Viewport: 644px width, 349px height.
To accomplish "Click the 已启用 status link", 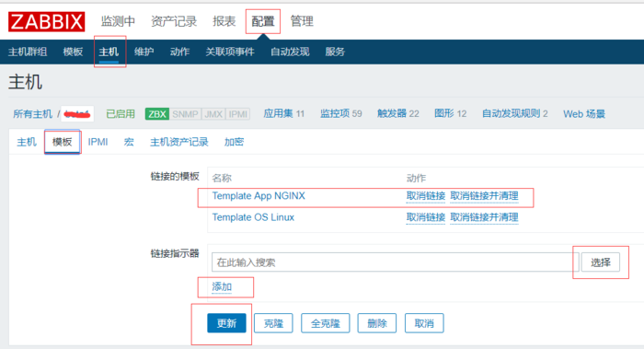I will [x=121, y=114].
